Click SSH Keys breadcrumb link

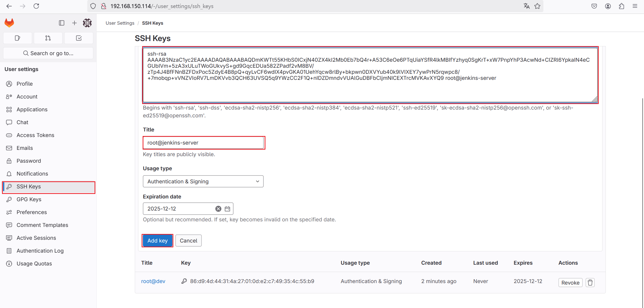click(x=152, y=23)
